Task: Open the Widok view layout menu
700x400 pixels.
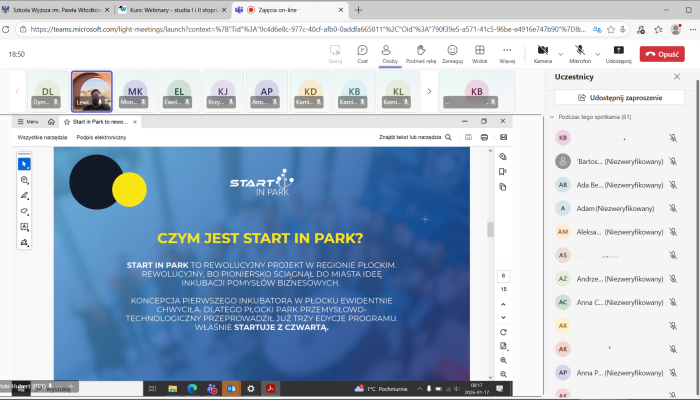Action: tap(479, 54)
